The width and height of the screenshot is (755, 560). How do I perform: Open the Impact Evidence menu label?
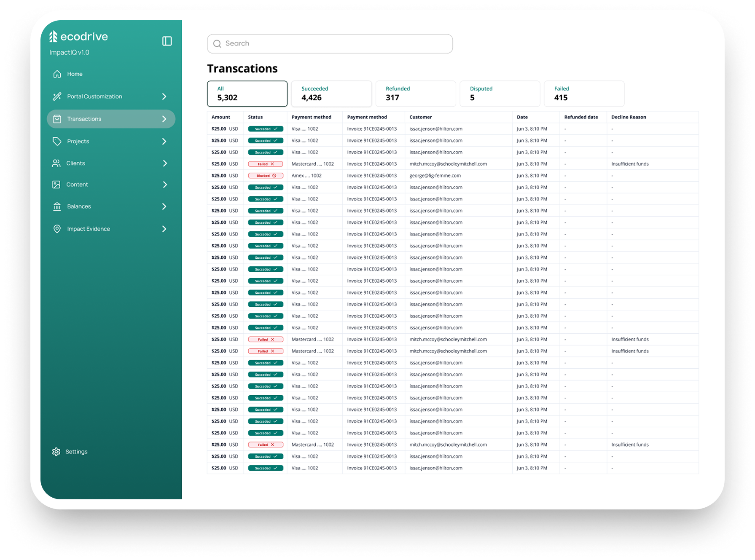click(89, 229)
